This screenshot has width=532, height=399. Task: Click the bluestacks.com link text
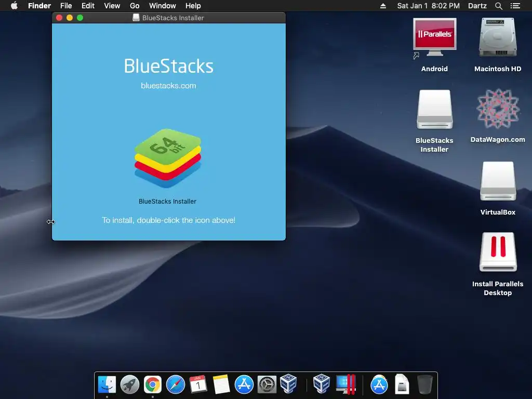pyautogui.click(x=169, y=86)
